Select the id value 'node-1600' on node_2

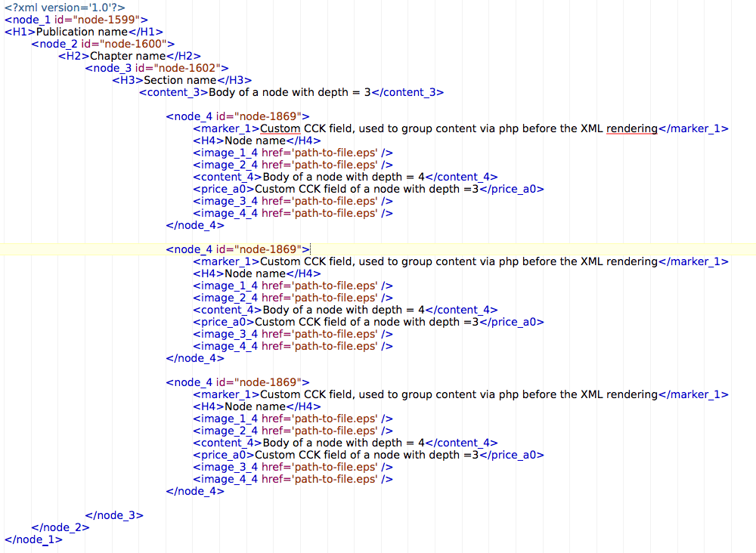138,44
